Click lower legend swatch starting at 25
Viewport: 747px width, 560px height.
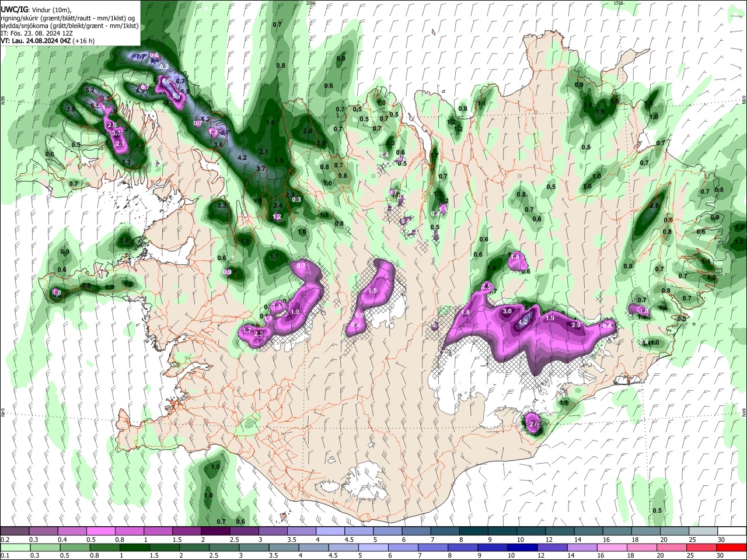701,548
